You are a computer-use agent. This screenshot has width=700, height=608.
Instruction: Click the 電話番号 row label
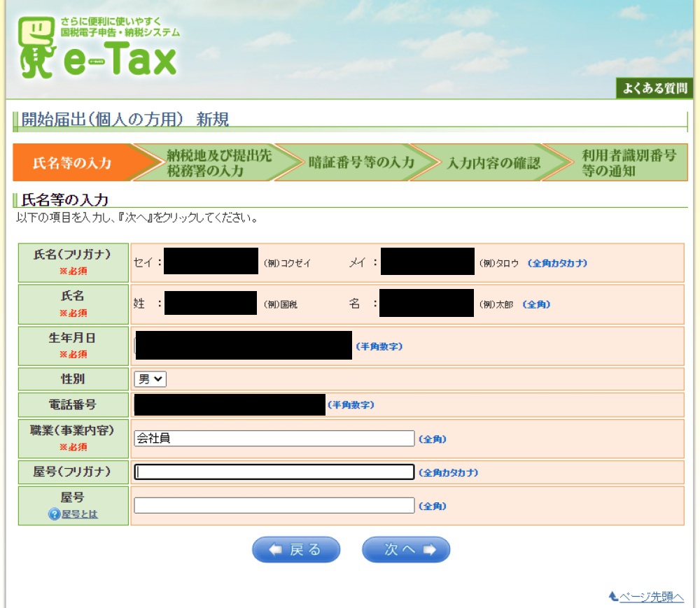click(x=72, y=404)
